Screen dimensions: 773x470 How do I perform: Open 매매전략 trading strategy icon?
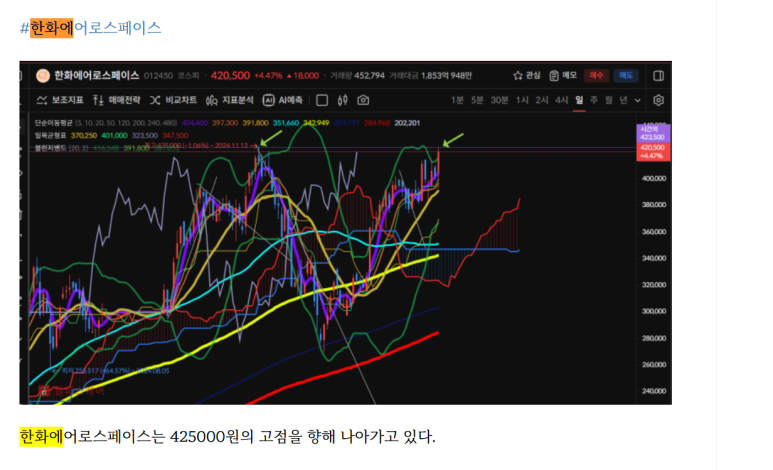point(98,100)
